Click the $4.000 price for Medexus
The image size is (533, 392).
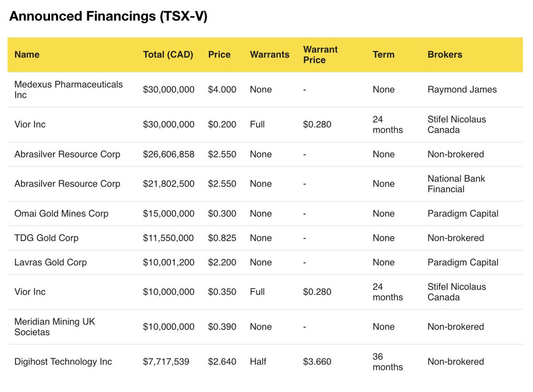(x=222, y=90)
